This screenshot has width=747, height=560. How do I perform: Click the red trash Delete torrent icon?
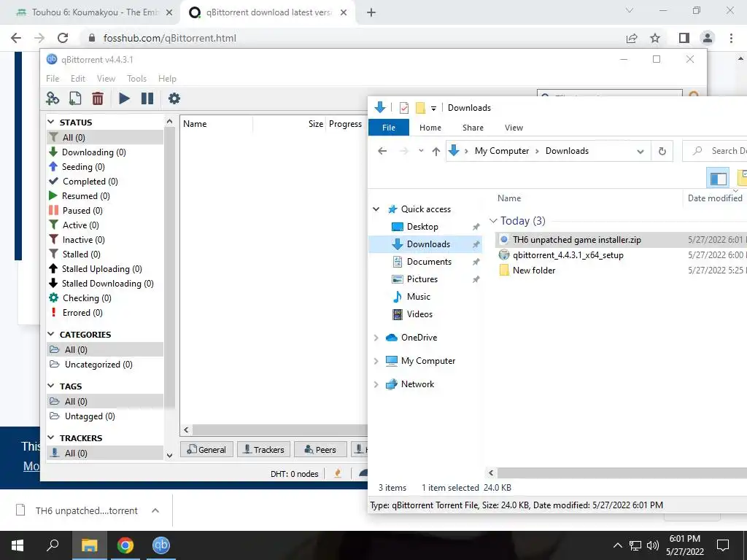point(98,98)
